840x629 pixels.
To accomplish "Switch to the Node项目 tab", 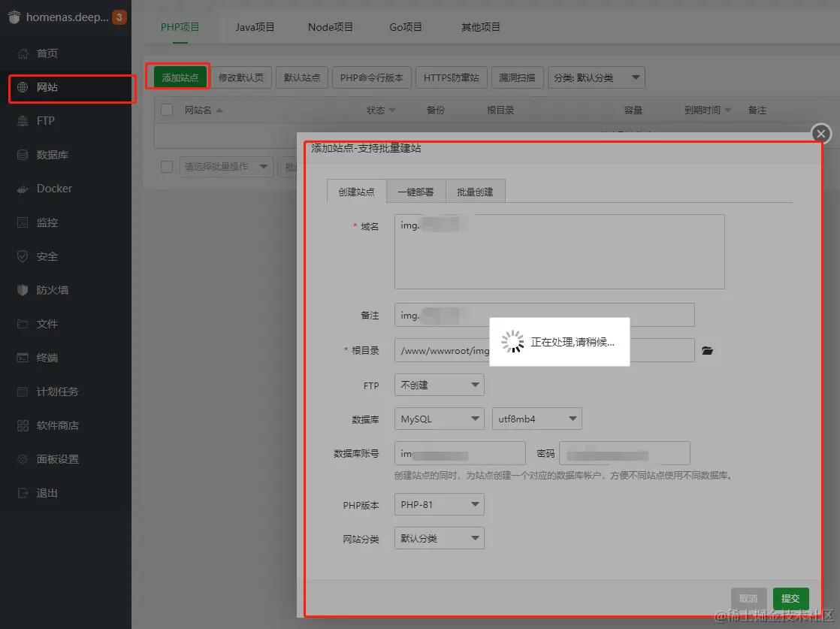I will click(x=330, y=27).
